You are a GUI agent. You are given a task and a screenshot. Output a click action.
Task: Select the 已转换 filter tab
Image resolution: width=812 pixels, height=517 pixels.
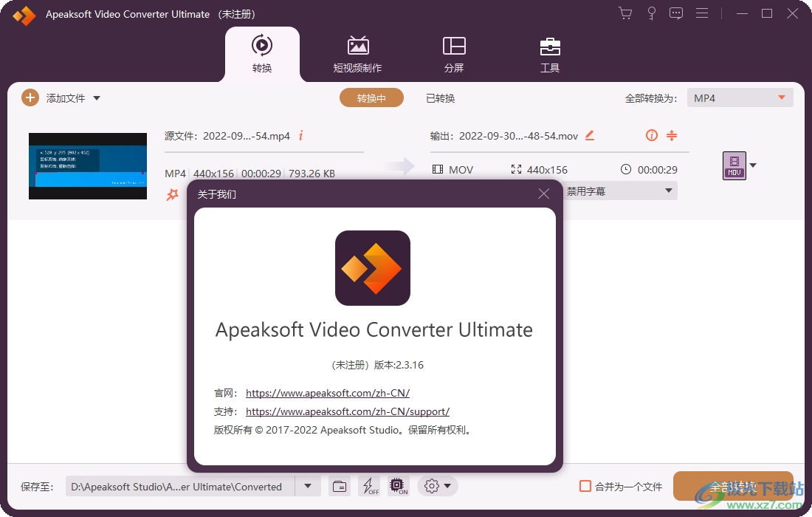(440, 98)
